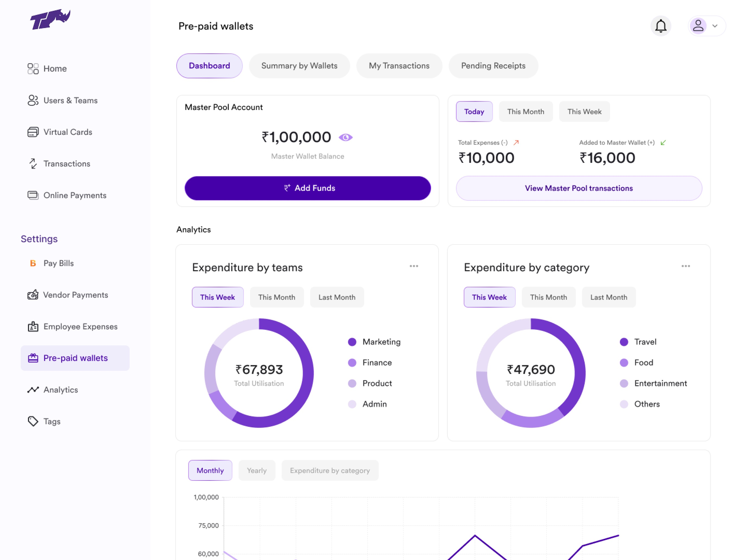This screenshot has width=747, height=560.
Task: Click the Pre-paid wallets page title
Action: point(216,26)
